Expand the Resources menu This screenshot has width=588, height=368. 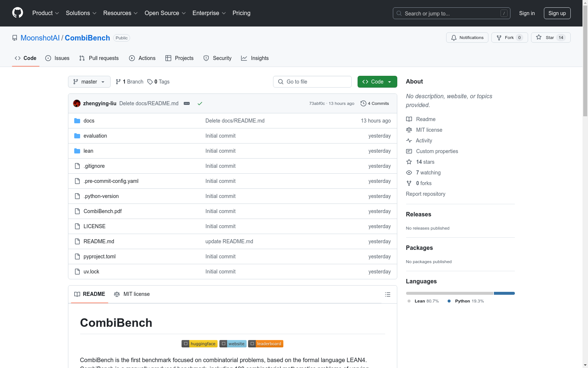[121, 13]
